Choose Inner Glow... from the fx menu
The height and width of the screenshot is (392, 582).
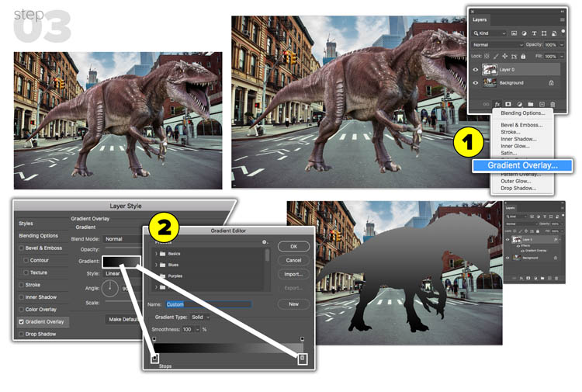coord(514,146)
